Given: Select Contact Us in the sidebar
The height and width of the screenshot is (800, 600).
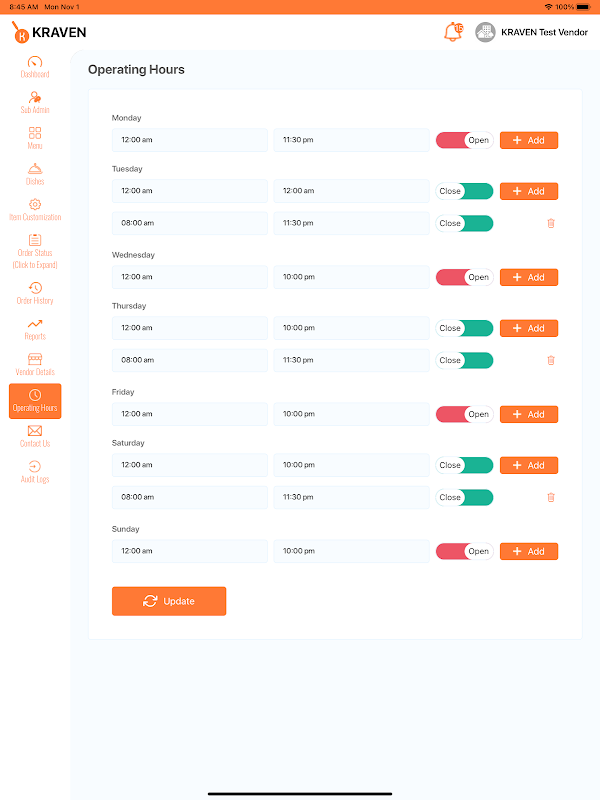Looking at the screenshot, I should (x=35, y=436).
